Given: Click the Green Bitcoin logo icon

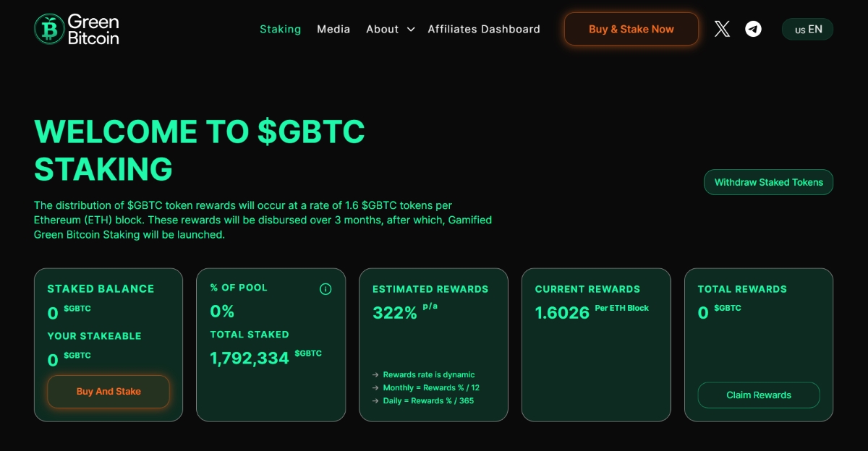Looking at the screenshot, I should tap(49, 29).
